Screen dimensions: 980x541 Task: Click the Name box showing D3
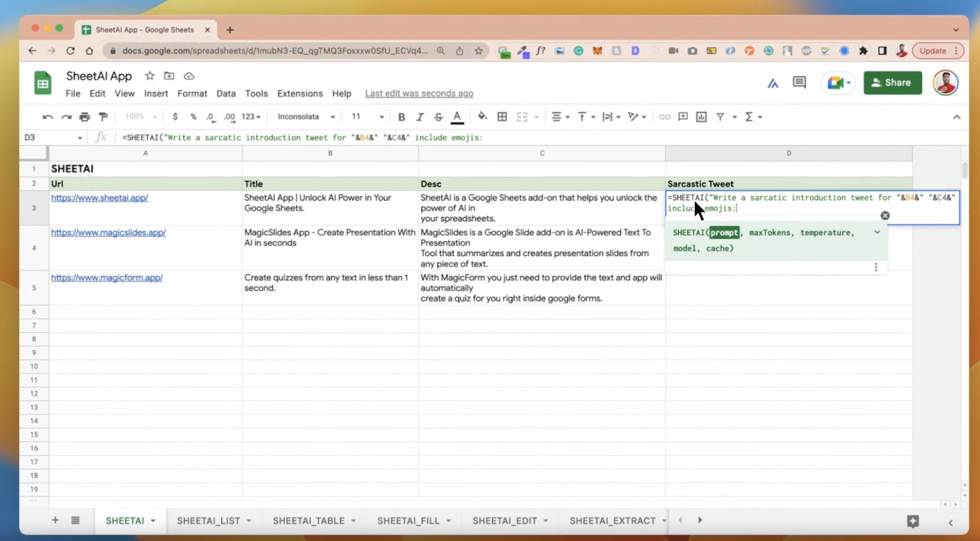(53, 137)
